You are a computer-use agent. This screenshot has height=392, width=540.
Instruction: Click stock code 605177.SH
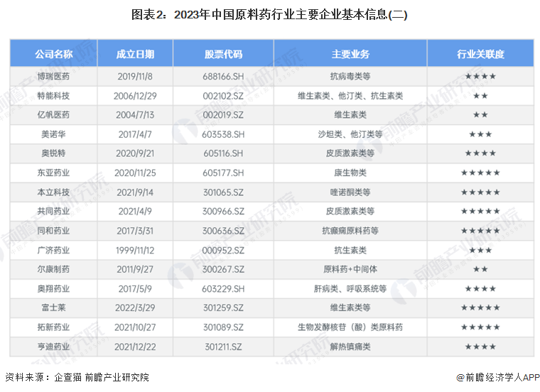(x=223, y=173)
